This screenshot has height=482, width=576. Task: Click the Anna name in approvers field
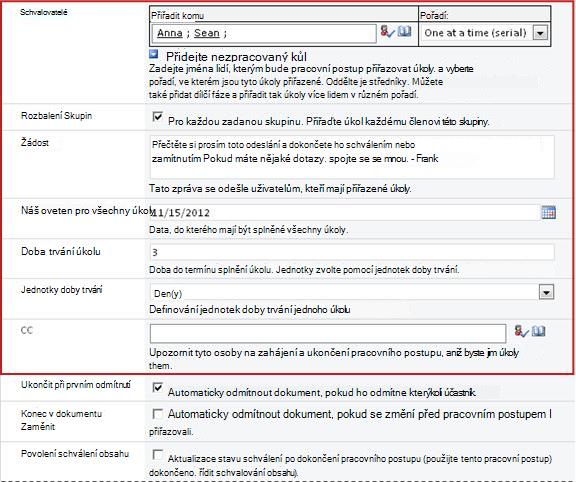(170, 33)
